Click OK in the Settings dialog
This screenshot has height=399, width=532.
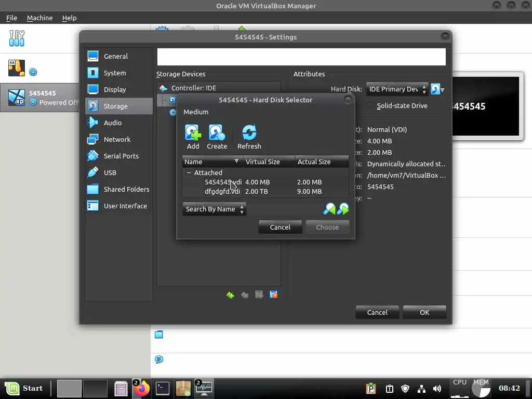[424, 312]
